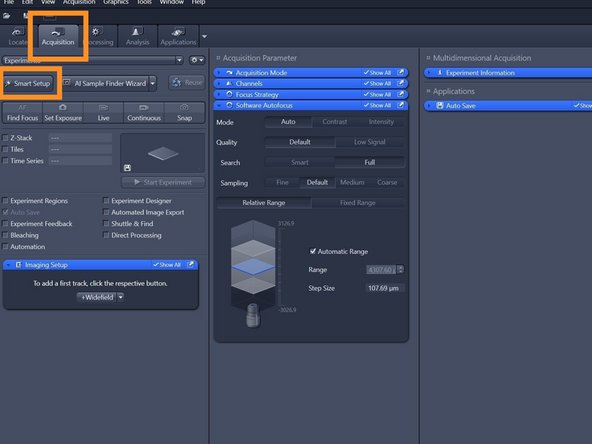This screenshot has height=444, width=592.
Task: Run Find Focus
Action: (x=22, y=113)
